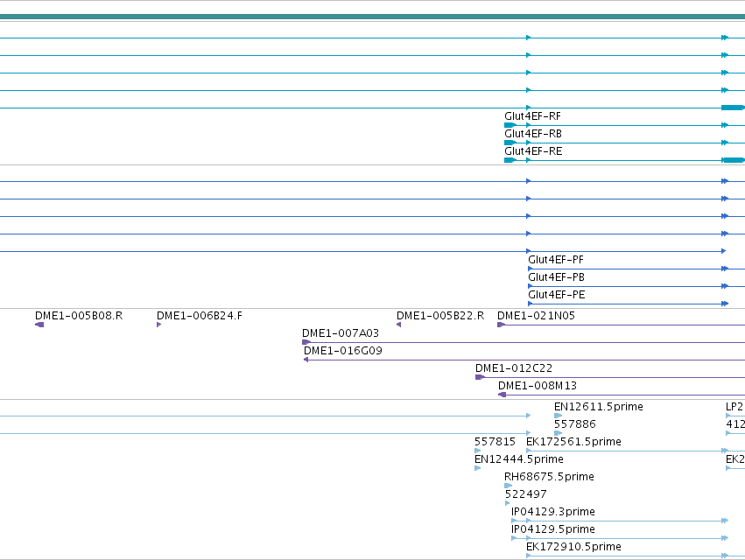The image size is (745, 560).
Task: Click the DME1-008M13 feature label
Action: coord(538,386)
